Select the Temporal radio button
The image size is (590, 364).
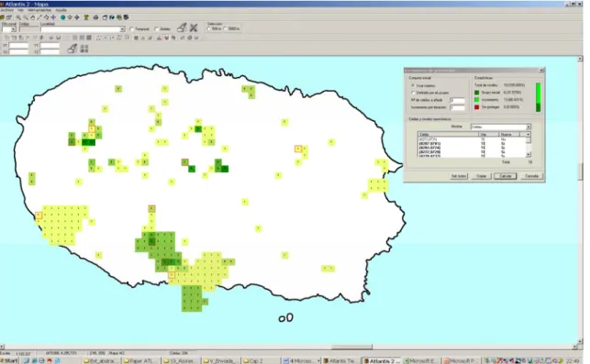click(x=132, y=29)
